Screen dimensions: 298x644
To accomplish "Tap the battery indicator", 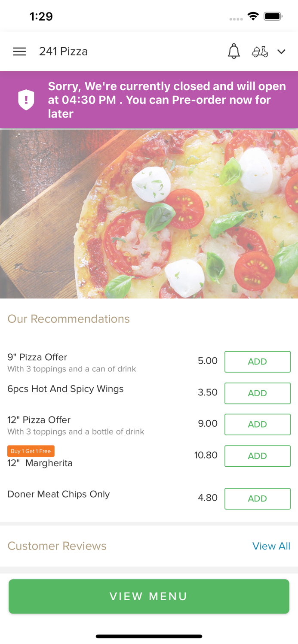I will tap(273, 16).
